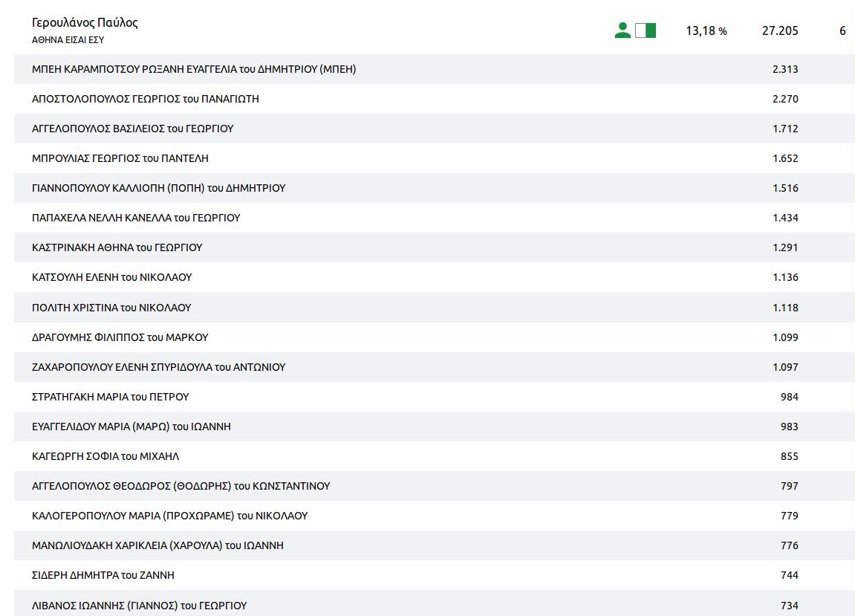Click vote count 1.652

pyautogui.click(x=785, y=158)
